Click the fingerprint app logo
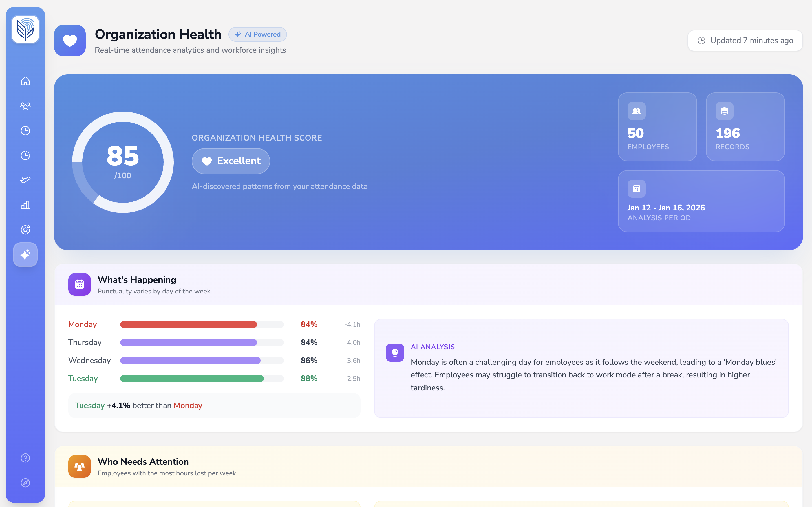 25,29
